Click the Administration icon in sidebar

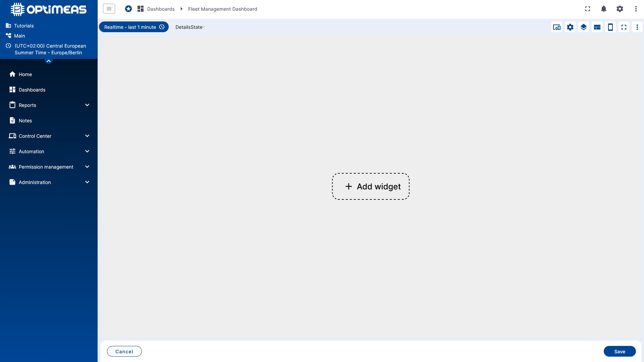12,182
